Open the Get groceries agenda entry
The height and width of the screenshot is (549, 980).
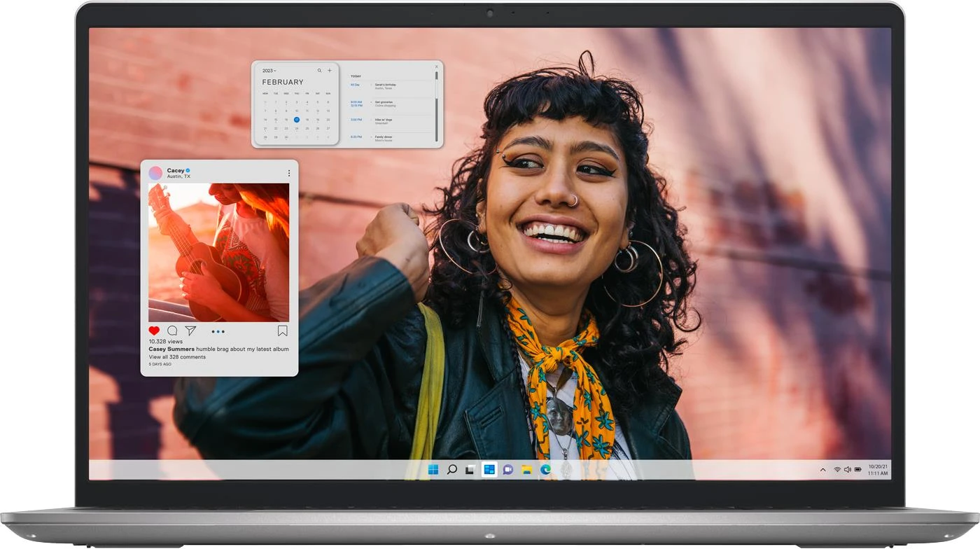pos(385,104)
